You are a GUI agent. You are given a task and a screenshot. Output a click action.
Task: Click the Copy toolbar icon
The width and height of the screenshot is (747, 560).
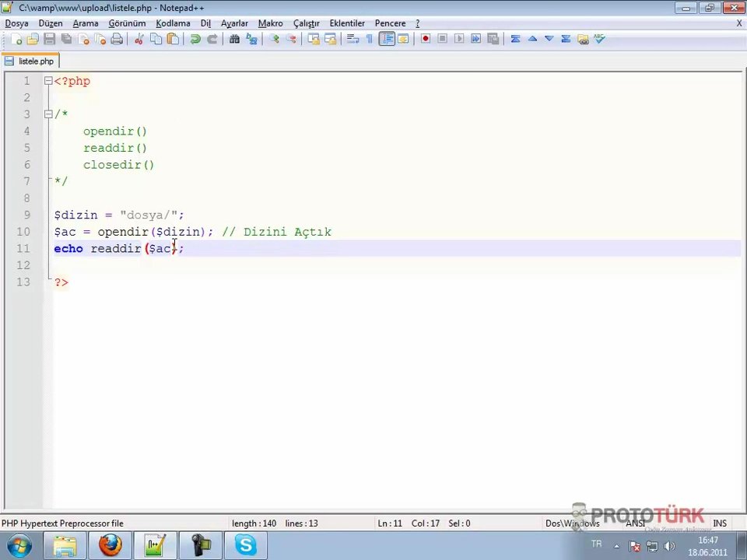pos(156,39)
